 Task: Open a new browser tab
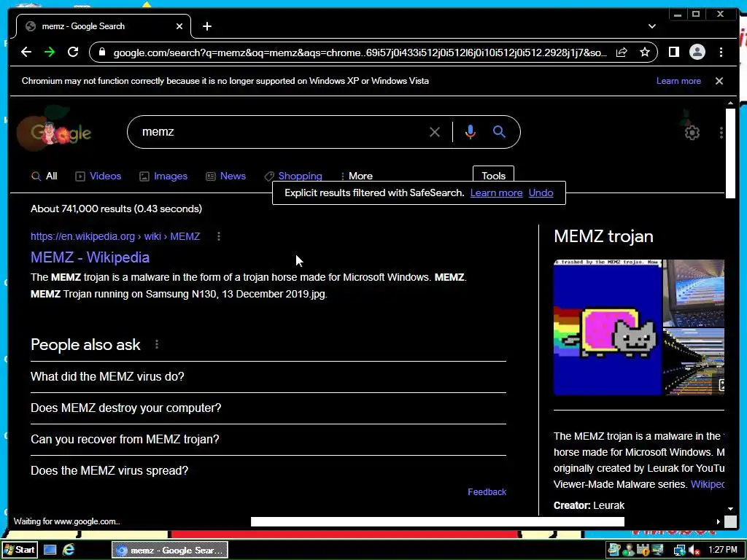pyautogui.click(x=206, y=26)
